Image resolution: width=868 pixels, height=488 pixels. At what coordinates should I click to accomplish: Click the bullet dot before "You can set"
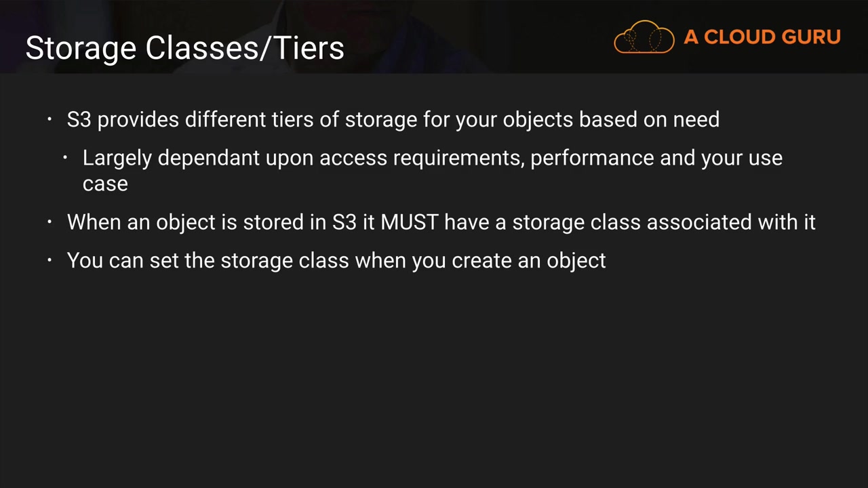[50, 261]
